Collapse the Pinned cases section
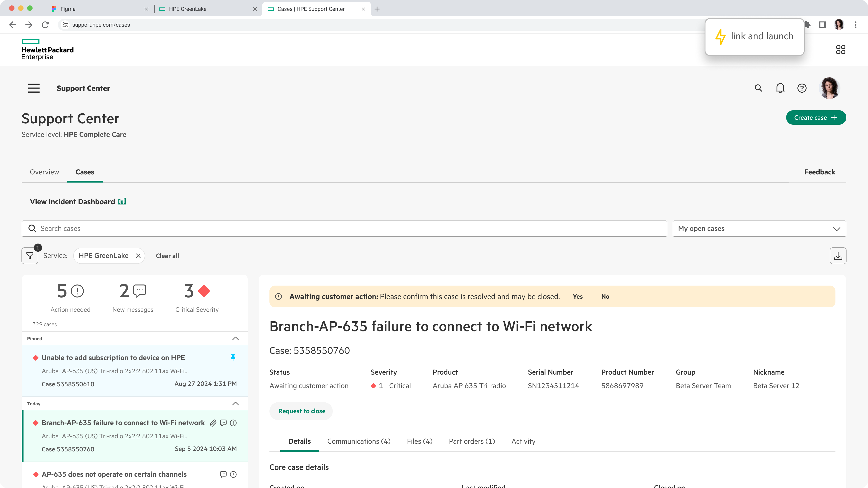 236,338
